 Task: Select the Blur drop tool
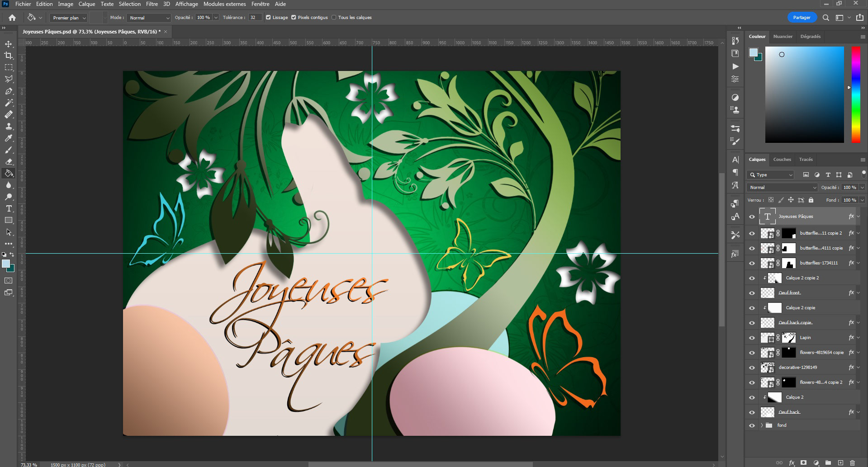[x=9, y=185]
